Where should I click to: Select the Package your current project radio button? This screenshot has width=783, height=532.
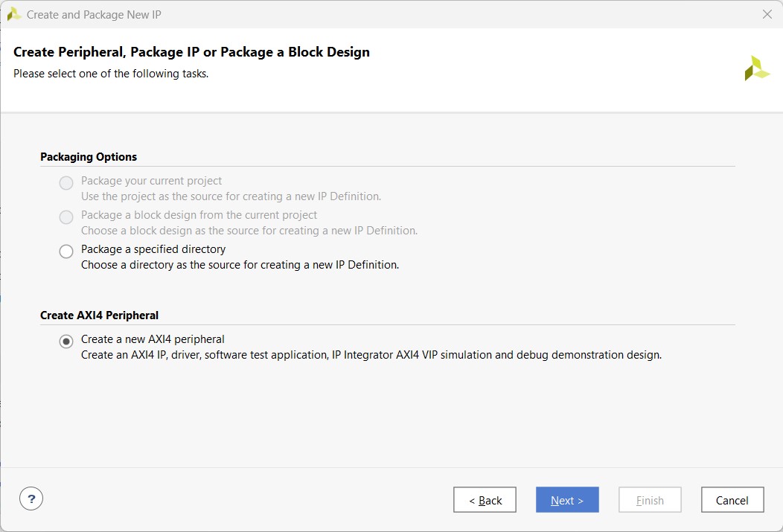coord(66,183)
